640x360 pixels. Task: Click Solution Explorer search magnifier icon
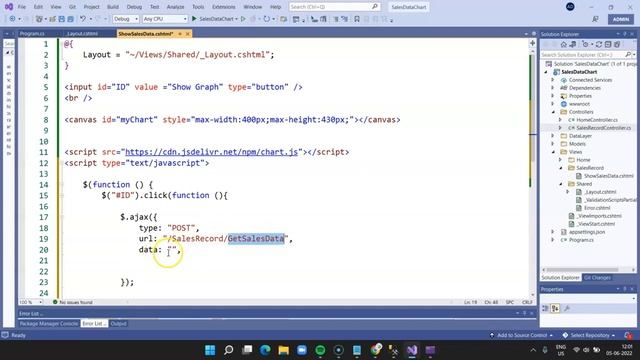(x=628, y=54)
